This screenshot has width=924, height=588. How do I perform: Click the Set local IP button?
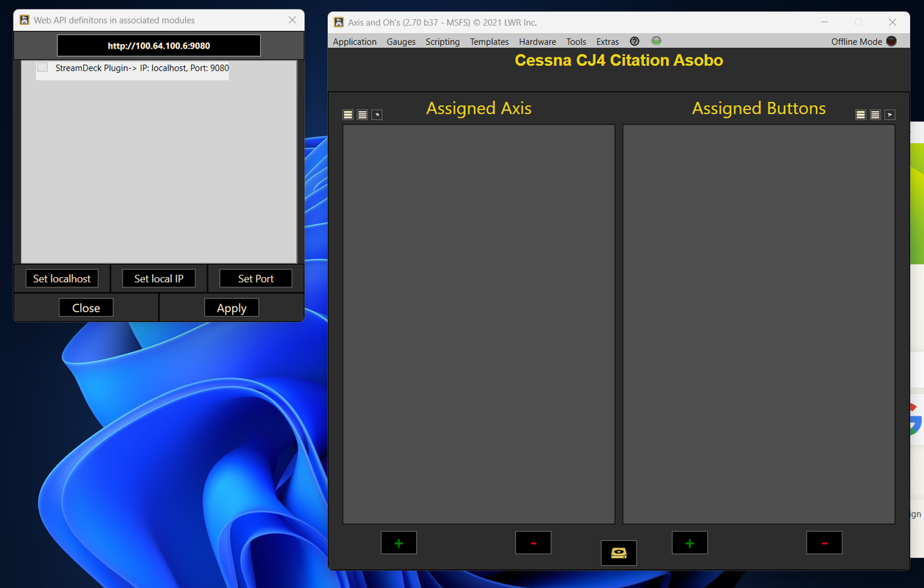(159, 279)
